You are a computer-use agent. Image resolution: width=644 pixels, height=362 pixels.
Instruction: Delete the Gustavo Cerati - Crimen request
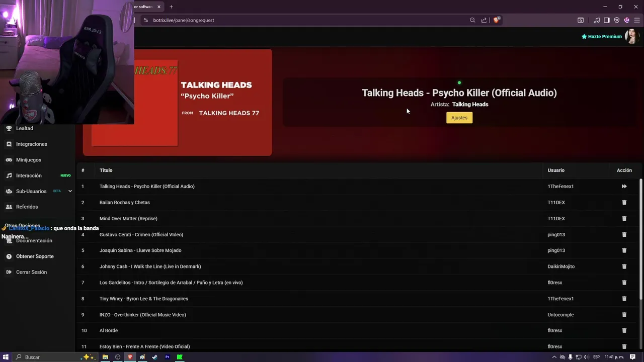pyautogui.click(x=624, y=235)
